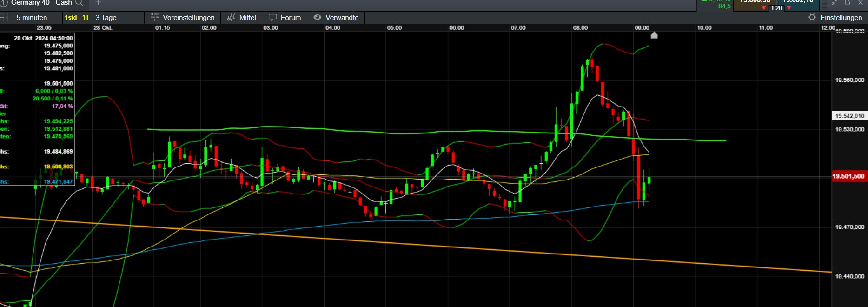The width and height of the screenshot is (868, 307).
Task: Click the teal buy price box
Action: point(799,5)
